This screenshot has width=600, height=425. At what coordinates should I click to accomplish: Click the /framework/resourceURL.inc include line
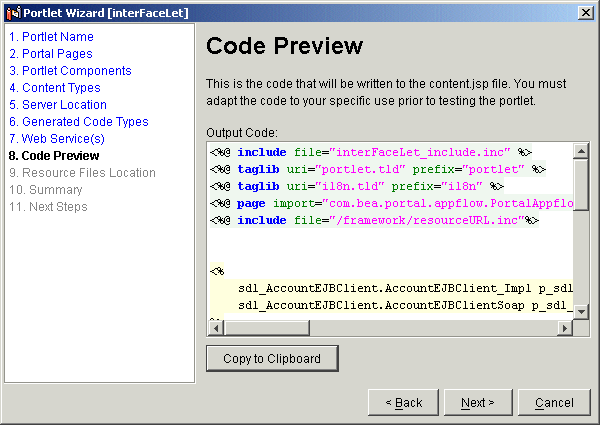[x=374, y=220]
